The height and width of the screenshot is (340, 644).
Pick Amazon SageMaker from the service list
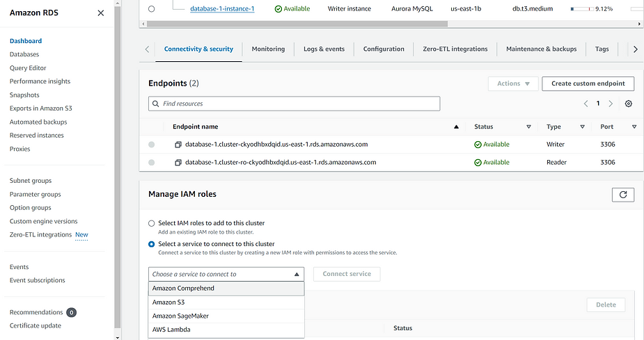pyautogui.click(x=226, y=316)
